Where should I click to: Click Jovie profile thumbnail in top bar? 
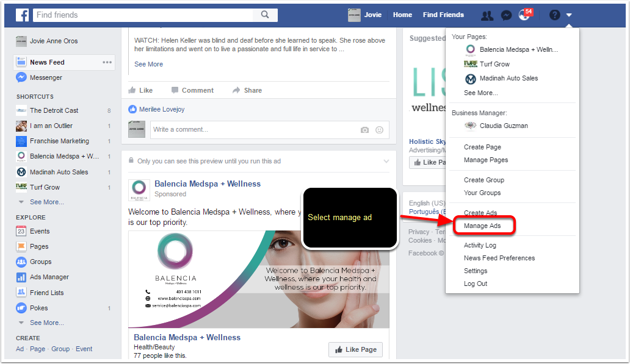click(x=353, y=15)
